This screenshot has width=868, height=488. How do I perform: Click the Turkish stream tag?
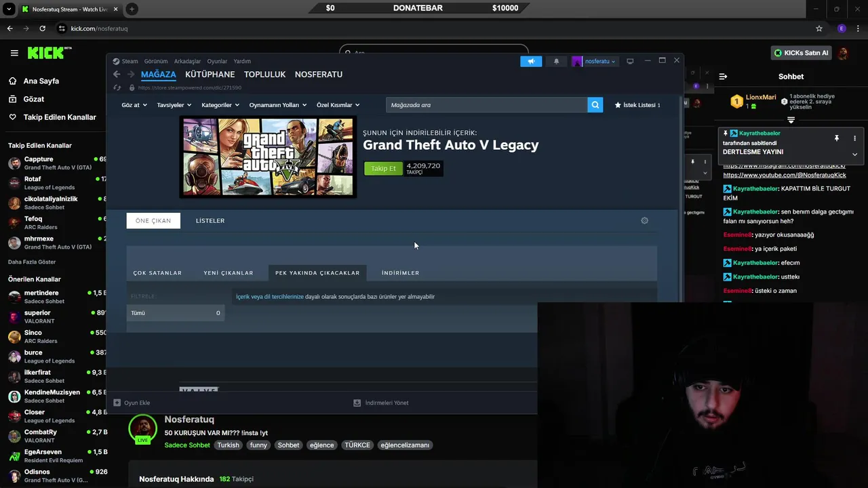228,445
